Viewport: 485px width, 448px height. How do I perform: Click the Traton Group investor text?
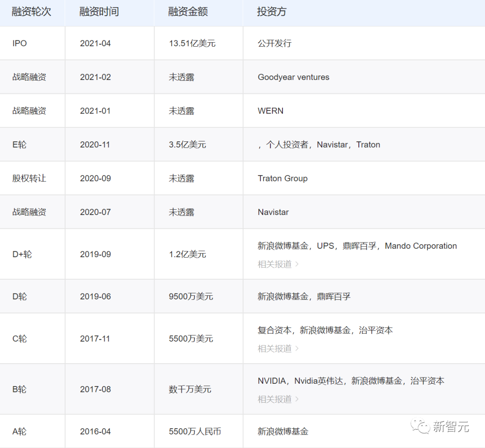tap(283, 178)
